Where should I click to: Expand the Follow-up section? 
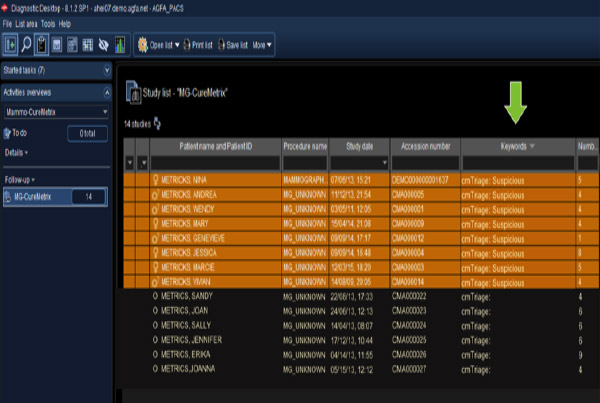click(x=20, y=179)
